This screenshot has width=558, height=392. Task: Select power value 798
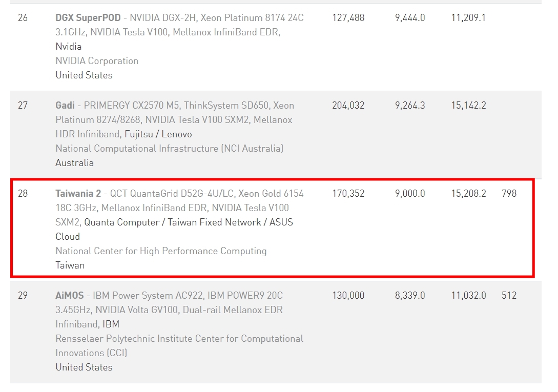click(x=509, y=193)
